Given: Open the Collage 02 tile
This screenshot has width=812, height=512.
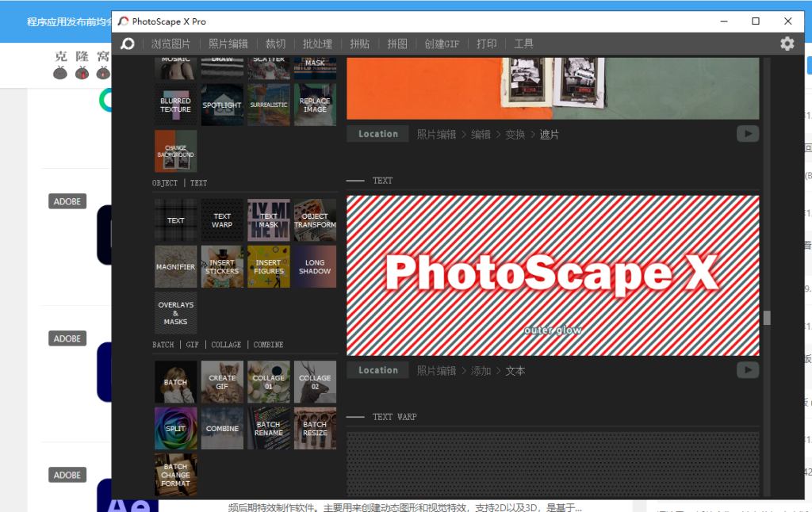Looking at the screenshot, I should coord(315,382).
